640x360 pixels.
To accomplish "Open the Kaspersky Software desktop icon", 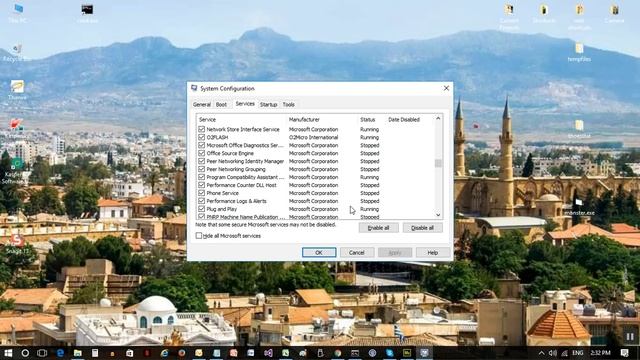I will [15, 171].
